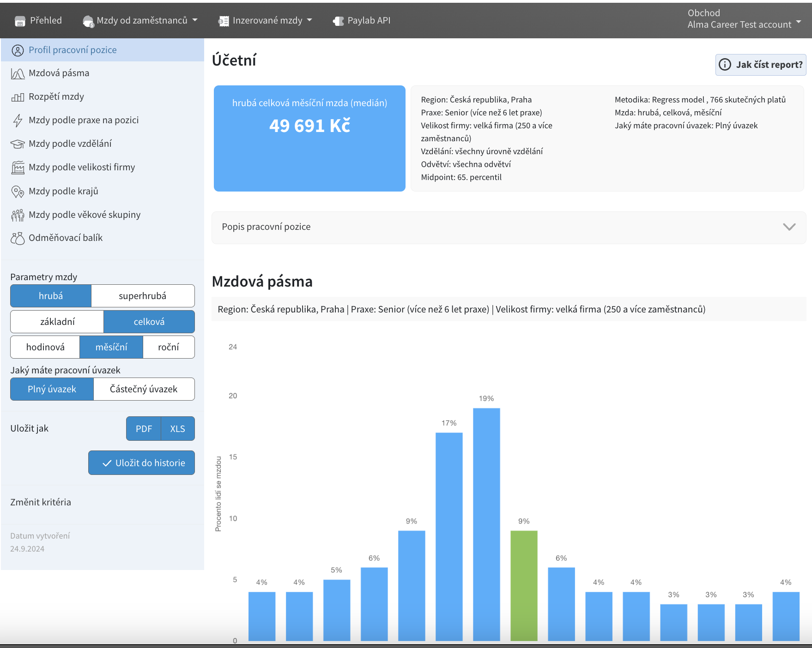Screen dimensions: 812x648
Task: Click the date 24.9.2024
Action: (x=27, y=549)
